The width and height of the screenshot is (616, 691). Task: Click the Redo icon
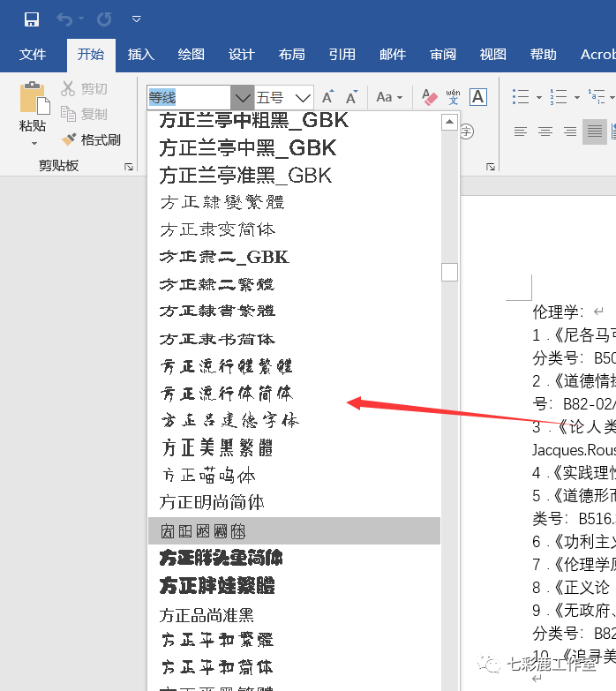(x=104, y=19)
